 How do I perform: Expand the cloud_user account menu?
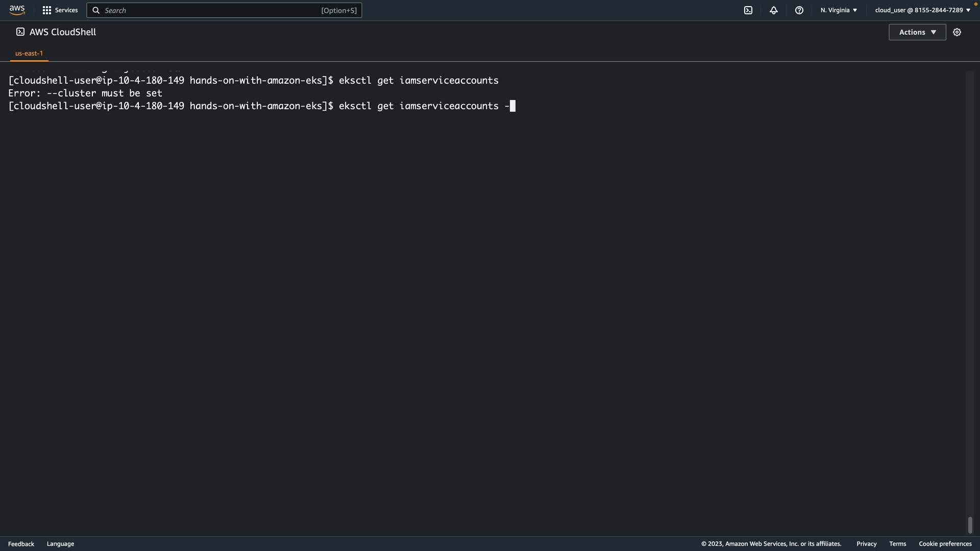tap(922, 10)
